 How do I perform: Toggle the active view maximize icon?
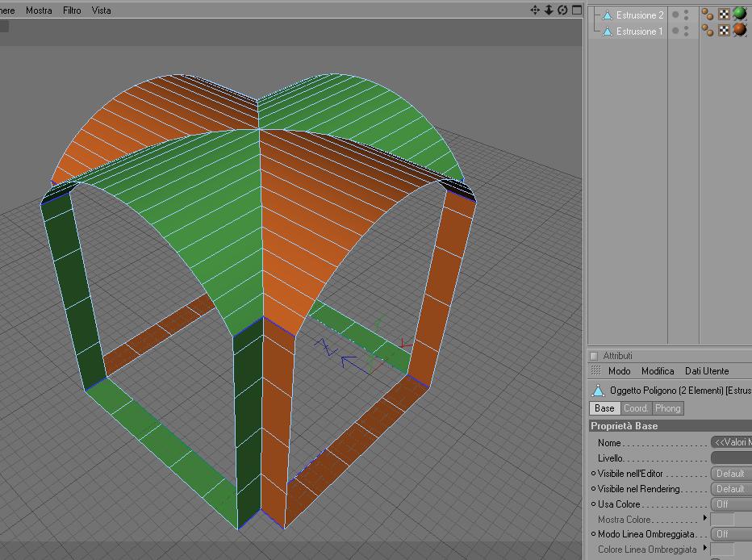(x=577, y=10)
